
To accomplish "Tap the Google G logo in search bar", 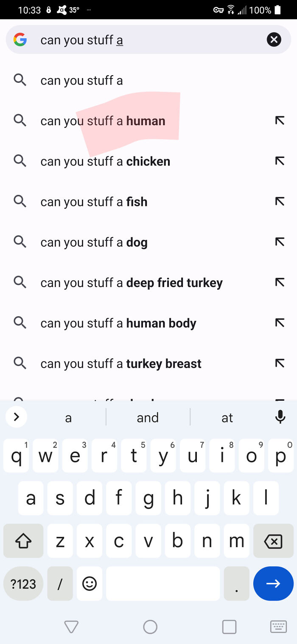I will tap(20, 39).
